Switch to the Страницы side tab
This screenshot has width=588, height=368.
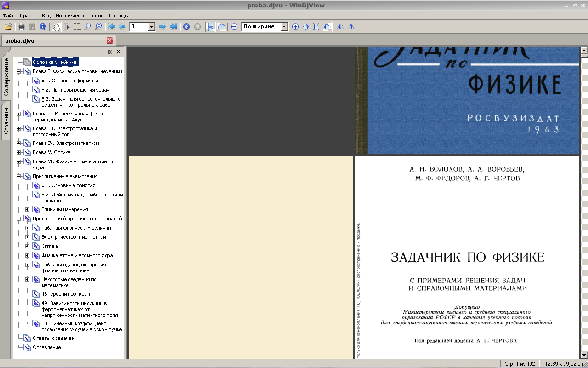[6, 121]
